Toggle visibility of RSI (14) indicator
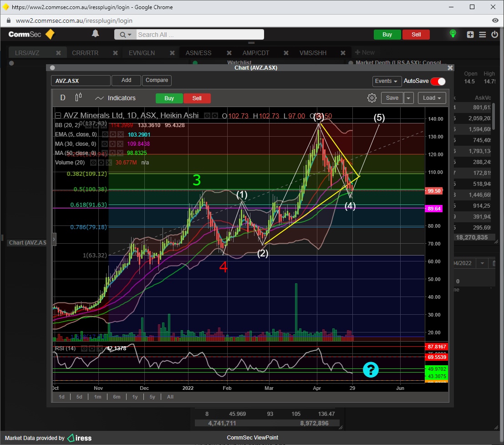The height and width of the screenshot is (445, 504). tap(85, 348)
